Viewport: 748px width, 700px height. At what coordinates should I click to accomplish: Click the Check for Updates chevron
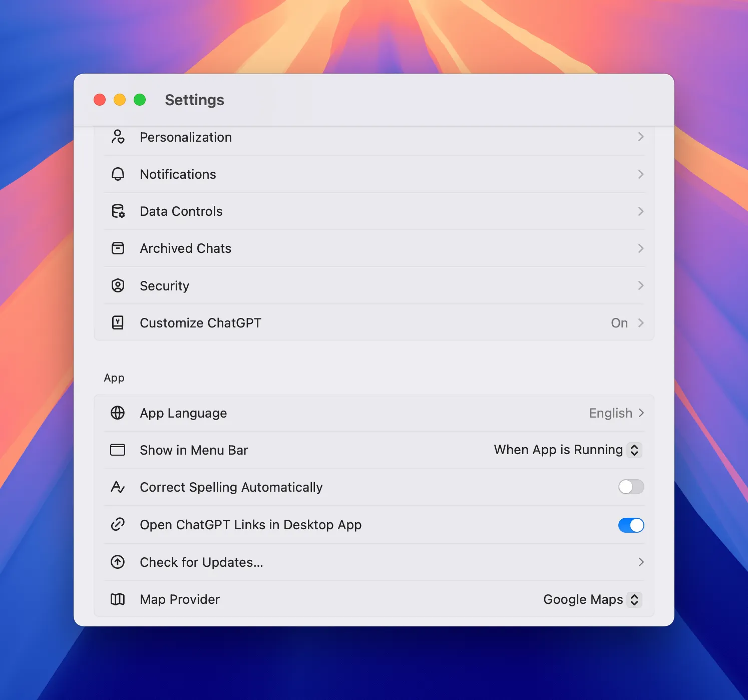click(x=641, y=562)
